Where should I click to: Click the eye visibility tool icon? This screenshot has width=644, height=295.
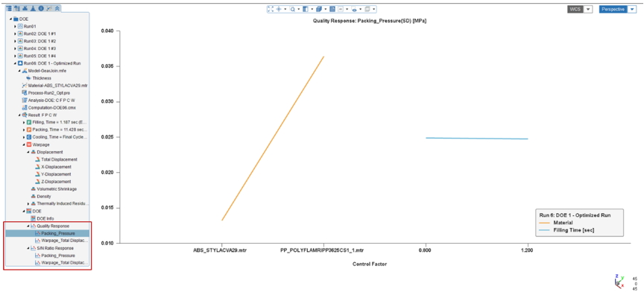(353, 9)
